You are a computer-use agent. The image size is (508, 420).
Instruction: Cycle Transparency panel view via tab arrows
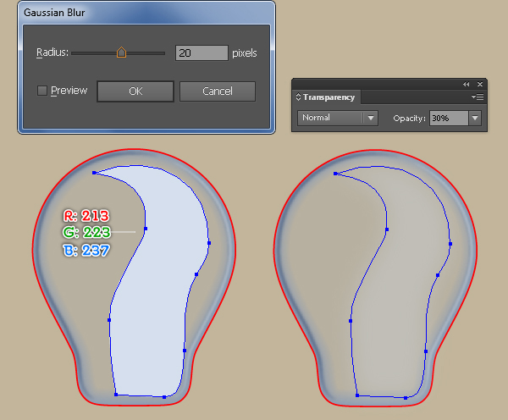pos(298,97)
